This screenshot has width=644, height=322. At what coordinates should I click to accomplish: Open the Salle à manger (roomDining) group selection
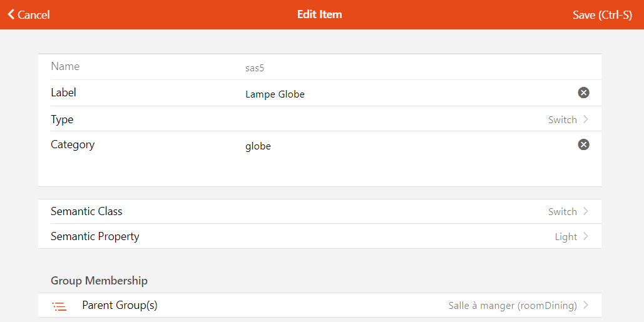coord(512,306)
